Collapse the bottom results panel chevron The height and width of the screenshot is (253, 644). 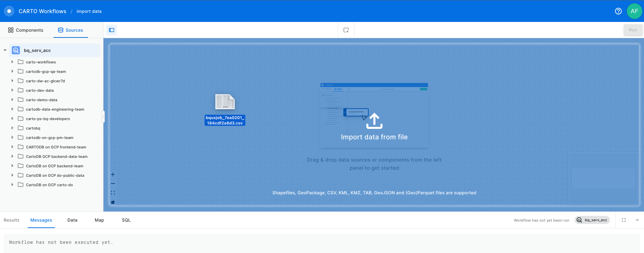pos(637,220)
